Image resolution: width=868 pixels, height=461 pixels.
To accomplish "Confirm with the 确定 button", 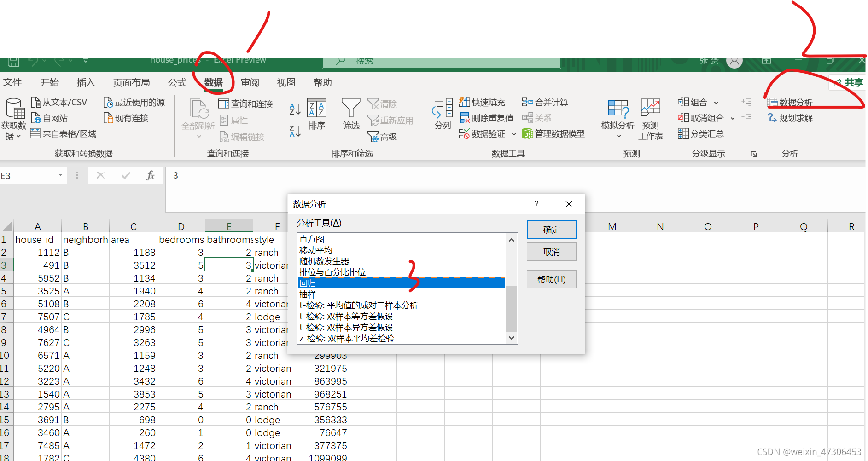I will (551, 229).
